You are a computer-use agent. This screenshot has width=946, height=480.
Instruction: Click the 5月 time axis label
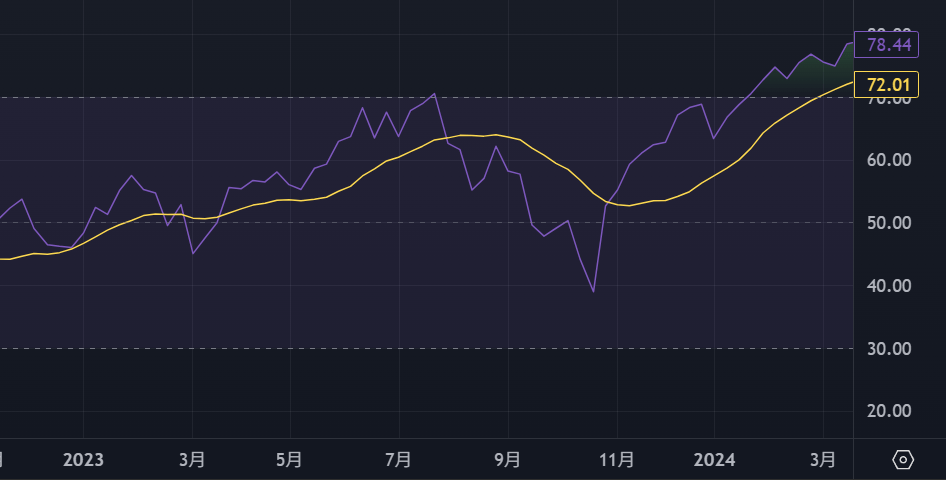pos(288,460)
